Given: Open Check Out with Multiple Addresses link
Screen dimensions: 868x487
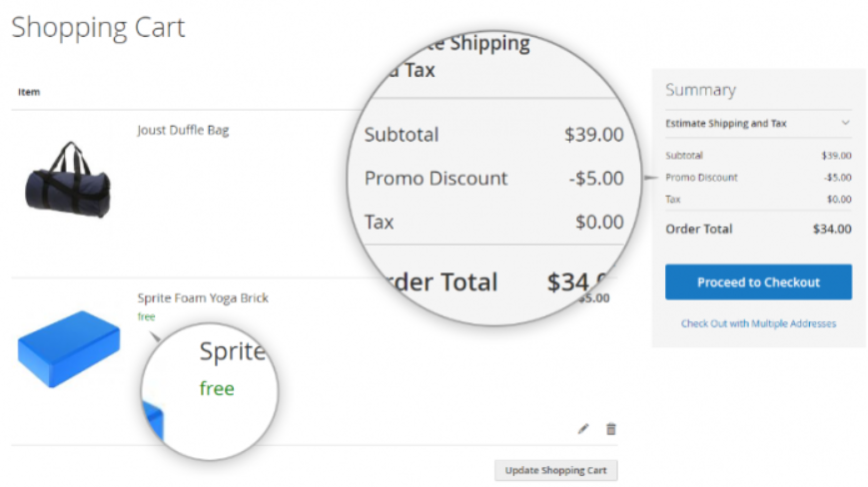Looking at the screenshot, I should point(758,323).
